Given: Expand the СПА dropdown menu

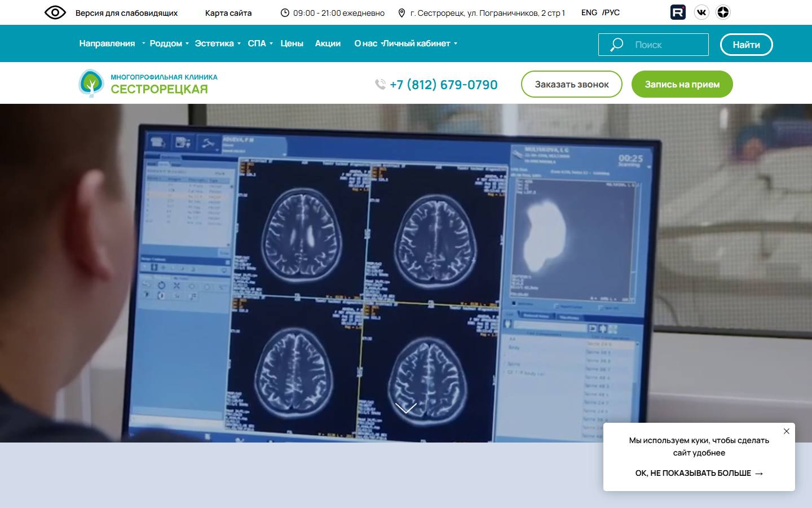Looking at the screenshot, I should click(260, 43).
